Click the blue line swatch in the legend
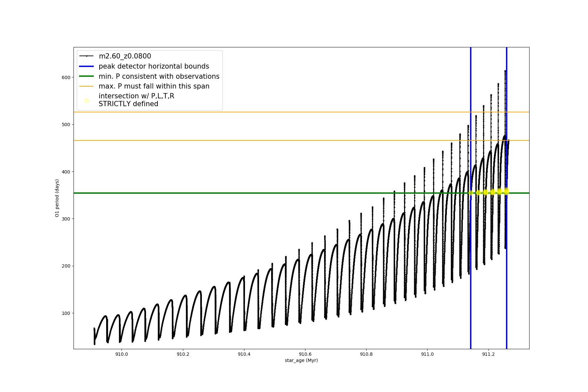The height and width of the screenshot is (392, 588). pos(87,66)
